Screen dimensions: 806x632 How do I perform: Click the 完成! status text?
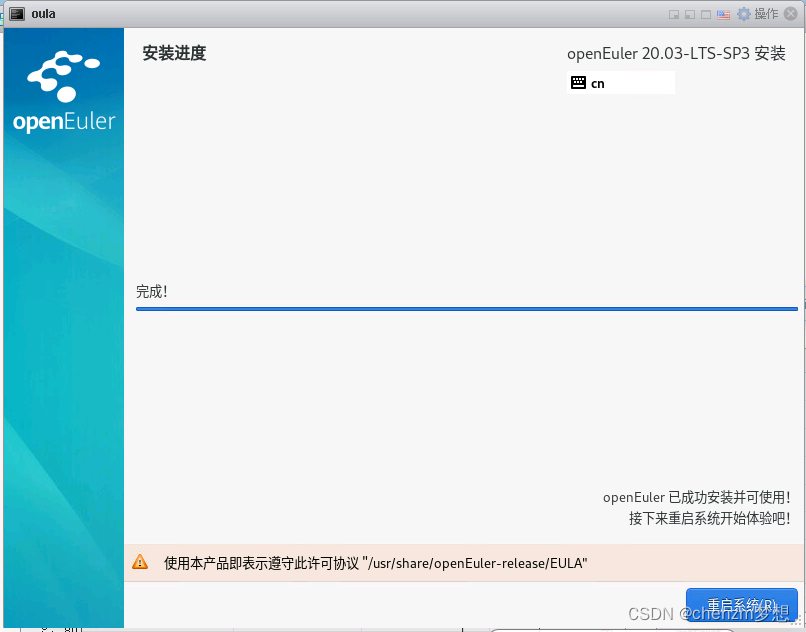152,292
